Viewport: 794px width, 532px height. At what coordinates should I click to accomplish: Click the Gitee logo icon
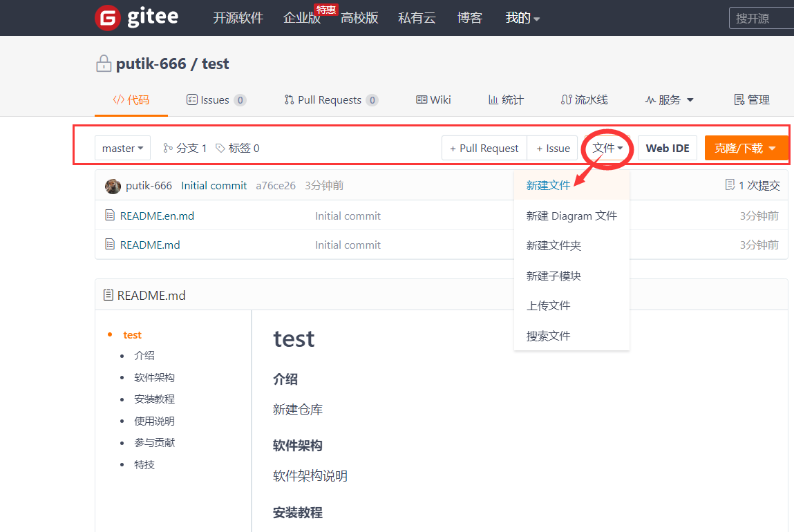pyautogui.click(x=107, y=18)
